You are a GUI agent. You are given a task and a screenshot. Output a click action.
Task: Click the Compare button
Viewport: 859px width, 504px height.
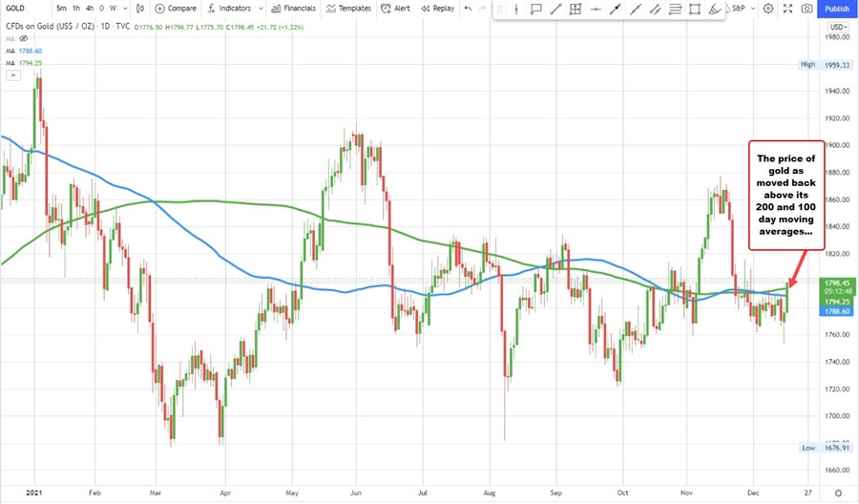[x=176, y=9]
